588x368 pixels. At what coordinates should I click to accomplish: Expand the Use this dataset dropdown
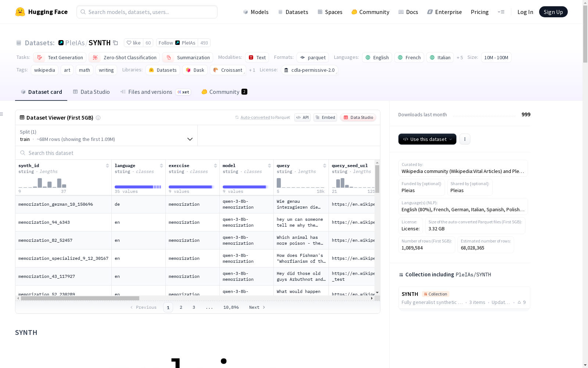point(427,139)
